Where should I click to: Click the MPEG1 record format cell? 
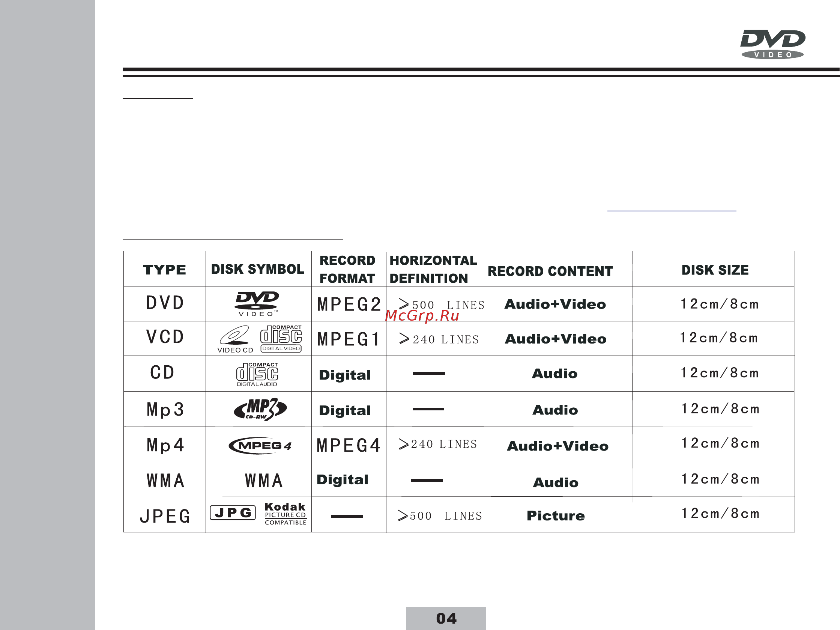click(348, 339)
